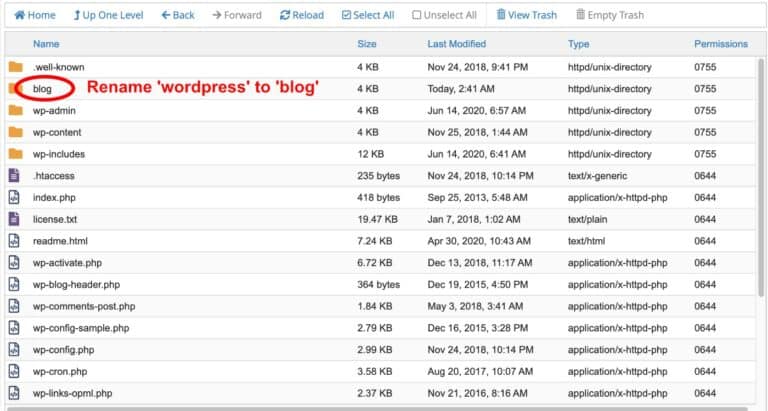The height and width of the screenshot is (411, 768).
Task: Click the Forward navigation button
Action: pyautogui.click(x=237, y=15)
